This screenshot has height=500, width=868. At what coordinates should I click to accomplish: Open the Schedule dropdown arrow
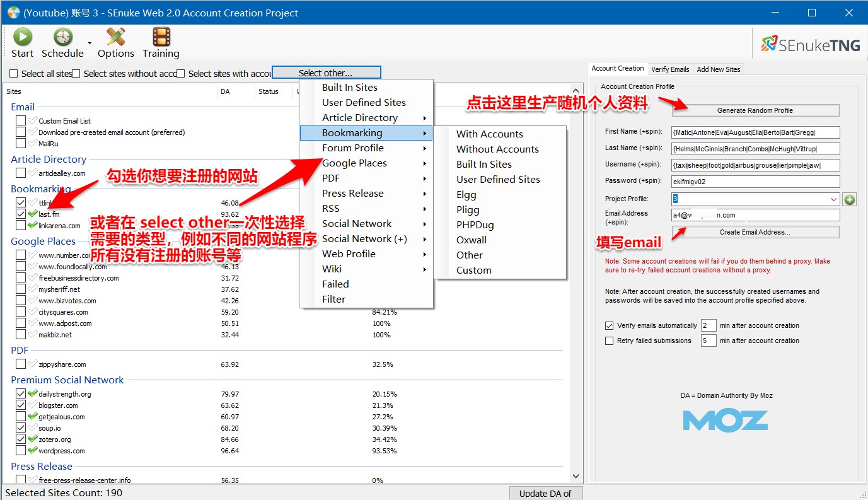pyautogui.click(x=90, y=43)
